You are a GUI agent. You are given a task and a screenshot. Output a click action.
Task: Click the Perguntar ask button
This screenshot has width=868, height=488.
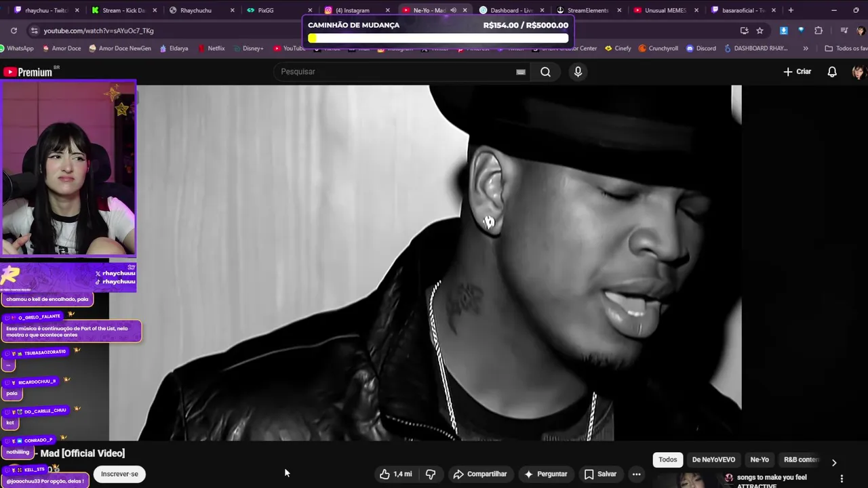tap(546, 474)
